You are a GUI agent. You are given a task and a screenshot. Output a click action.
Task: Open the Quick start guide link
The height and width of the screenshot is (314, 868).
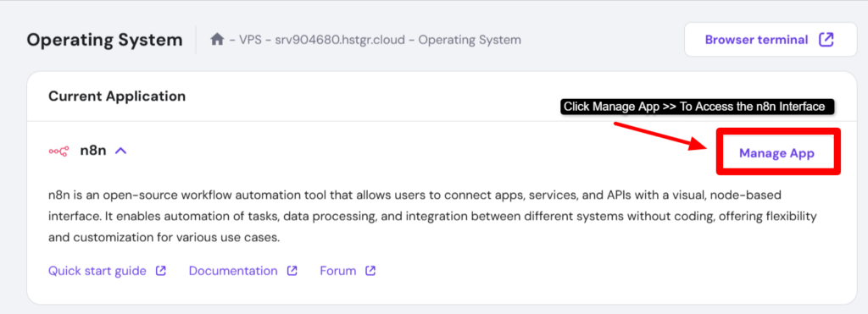pos(97,271)
